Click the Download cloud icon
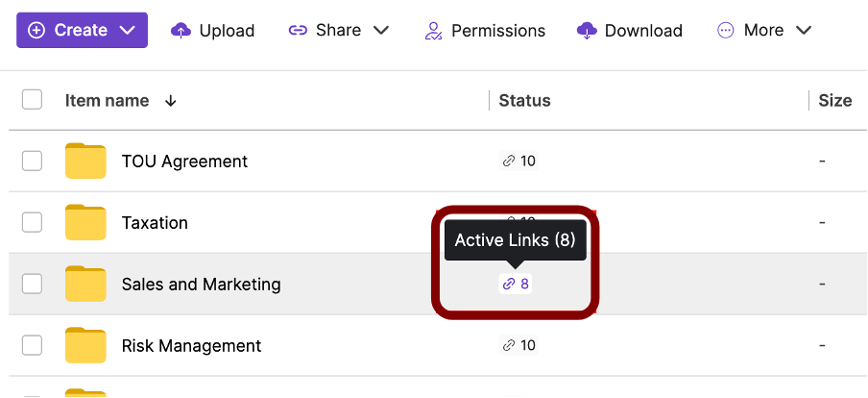The height and width of the screenshot is (398, 868). (x=587, y=31)
